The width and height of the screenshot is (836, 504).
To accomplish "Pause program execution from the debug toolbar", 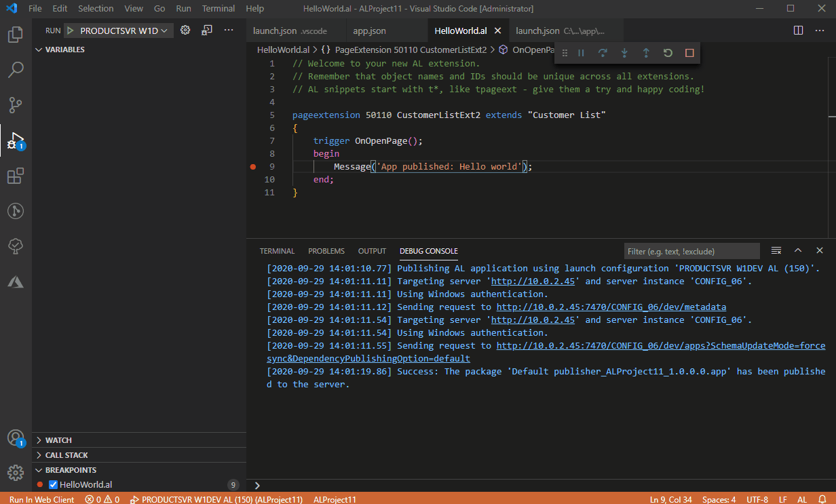I will pos(581,52).
